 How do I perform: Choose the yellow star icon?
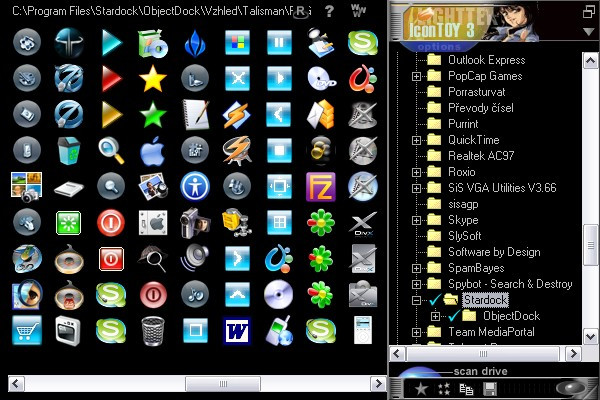click(x=153, y=78)
